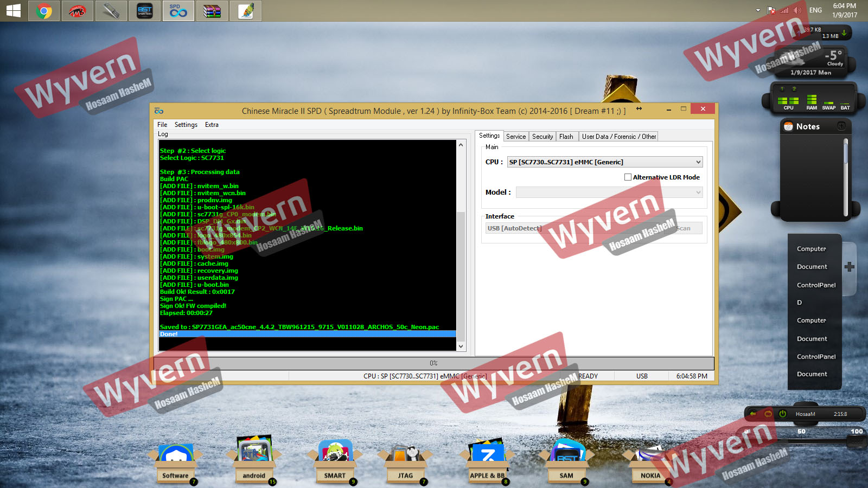Click the yellow arrow logoff icon
The width and height of the screenshot is (868, 488).
(x=754, y=414)
